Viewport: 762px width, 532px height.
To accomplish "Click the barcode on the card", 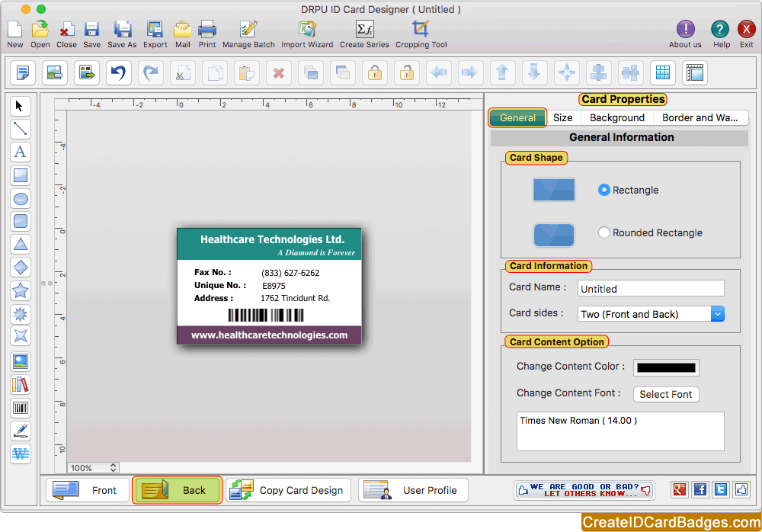I will coord(266,315).
